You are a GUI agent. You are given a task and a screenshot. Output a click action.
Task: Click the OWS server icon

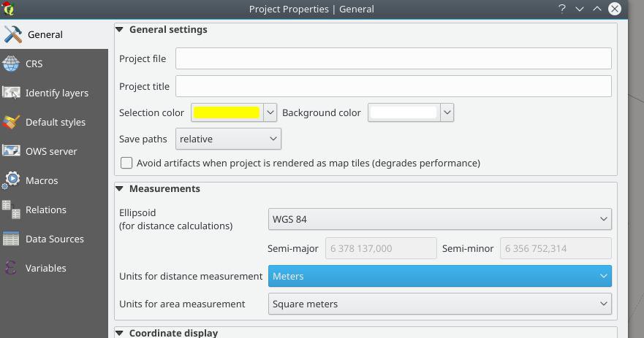point(11,151)
